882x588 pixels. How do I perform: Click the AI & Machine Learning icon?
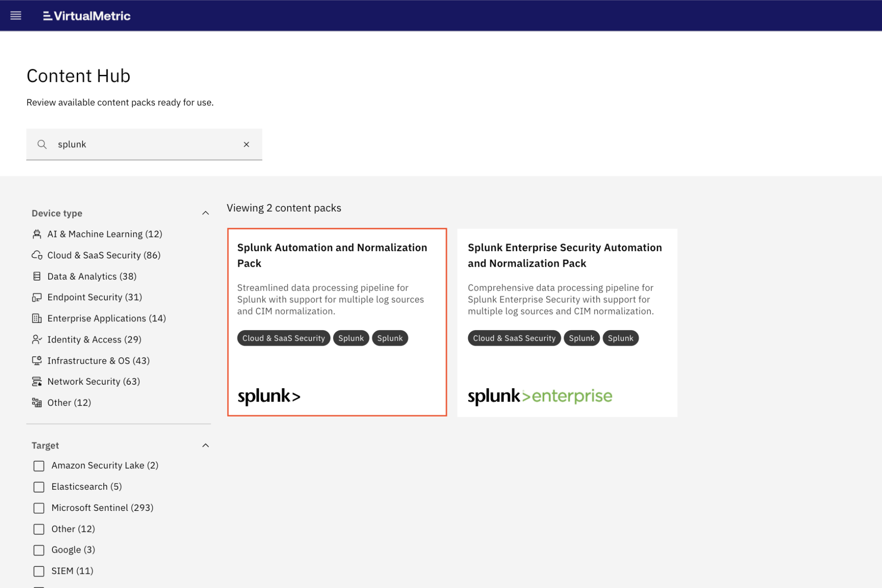(37, 234)
